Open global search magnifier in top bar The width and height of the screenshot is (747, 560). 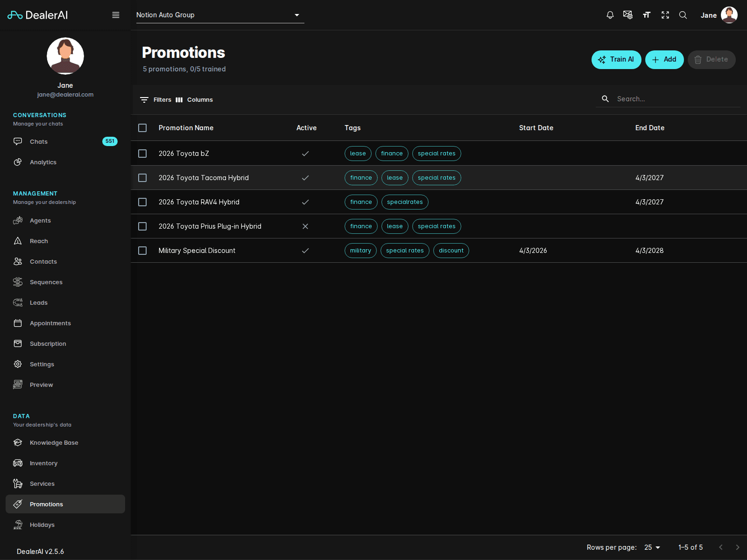[683, 15]
